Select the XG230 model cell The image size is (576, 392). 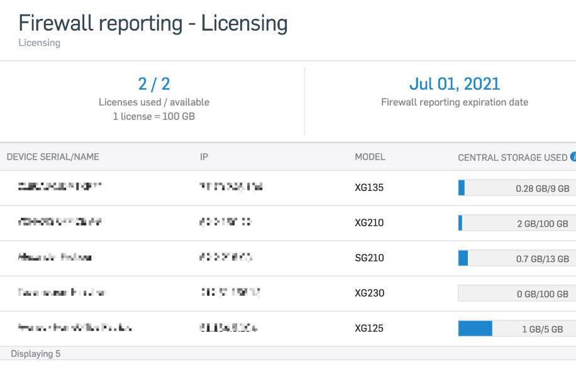click(x=370, y=293)
